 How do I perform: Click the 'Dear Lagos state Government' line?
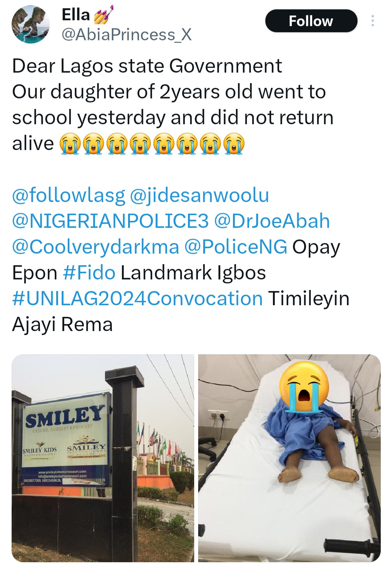click(x=147, y=66)
